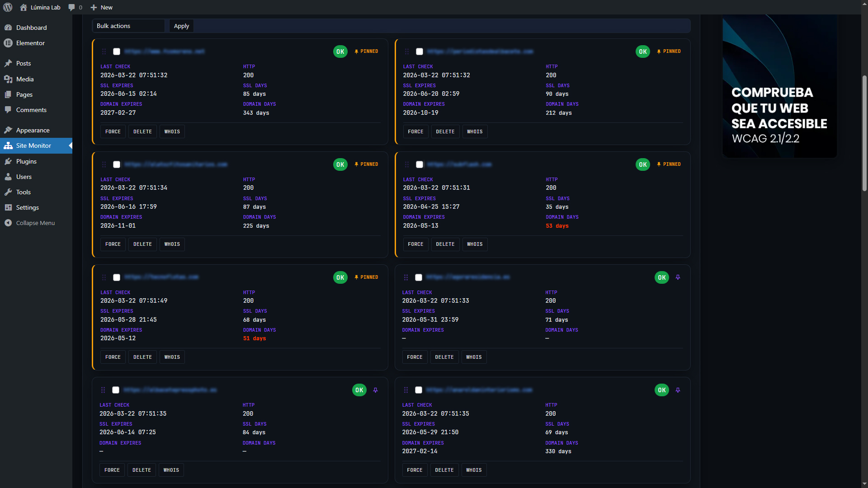Pin the site card showing 84 SSL days
This screenshot has height=488, width=868.
coord(375,390)
